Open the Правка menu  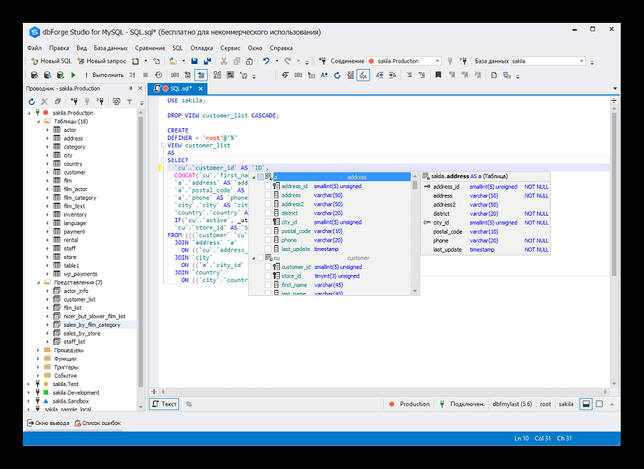[59, 48]
